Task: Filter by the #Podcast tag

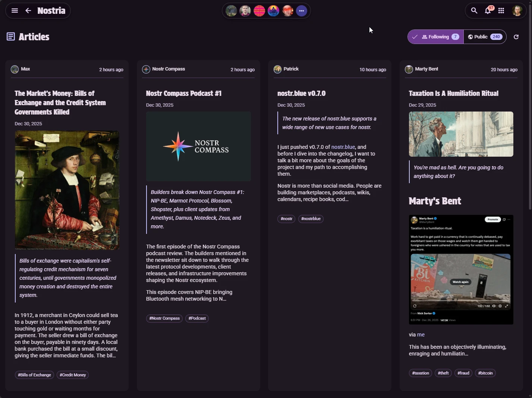Action: click(197, 318)
